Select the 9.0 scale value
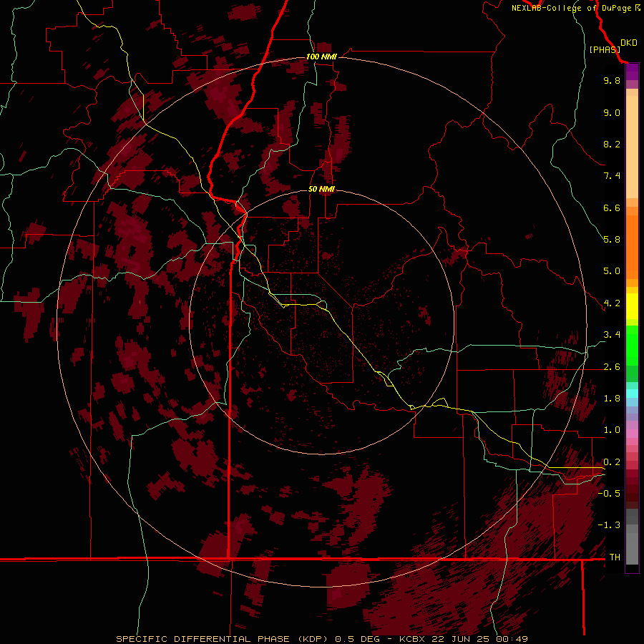The height and width of the screenshot is (644, 644). point(612,112)
